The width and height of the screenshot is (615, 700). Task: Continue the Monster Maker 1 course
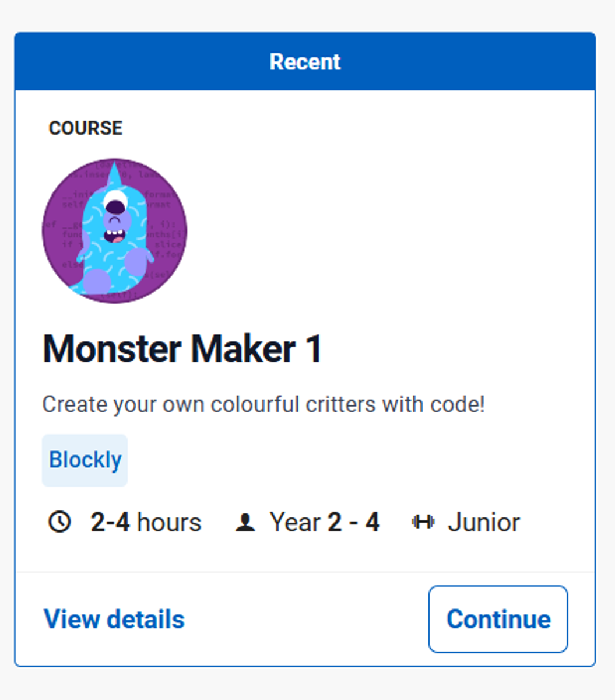coord(498,619)
